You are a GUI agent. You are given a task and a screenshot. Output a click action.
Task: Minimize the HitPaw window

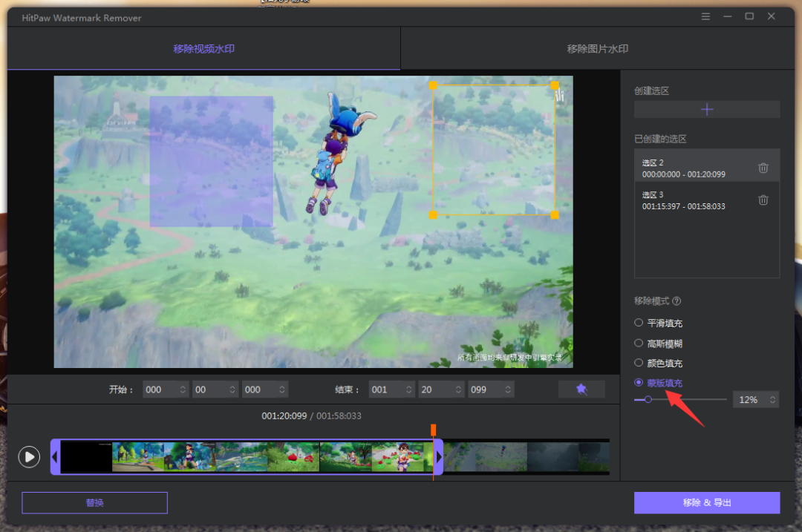[727, 16]
